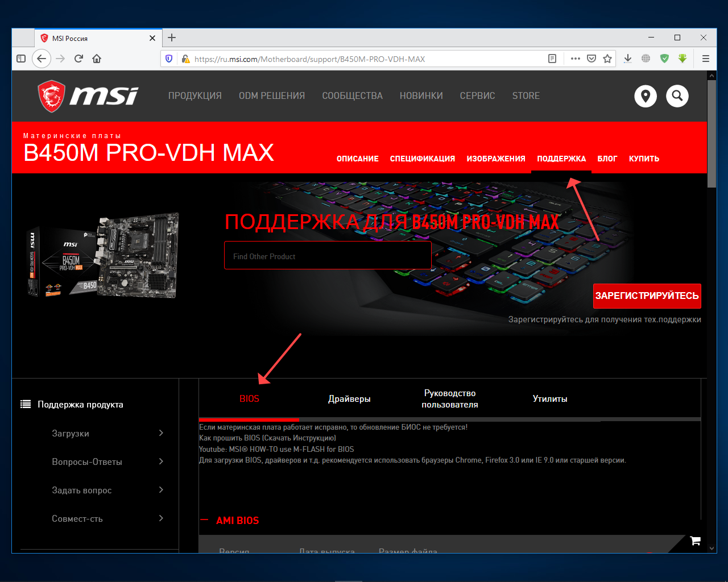This screenshot has width=728, height=582.
Task: Click the green download-arrow extension icon
Action: point(682,59)
